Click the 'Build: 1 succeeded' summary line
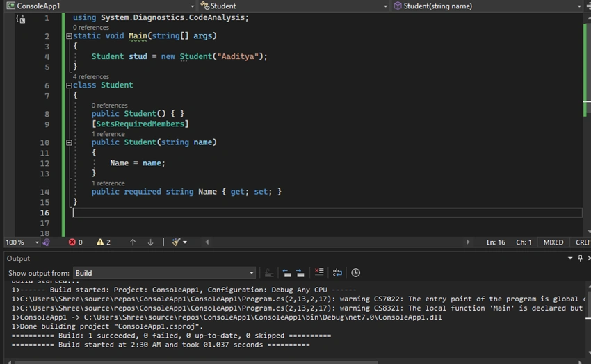Viewport: 591px width, 364px height. pos(171,336)
